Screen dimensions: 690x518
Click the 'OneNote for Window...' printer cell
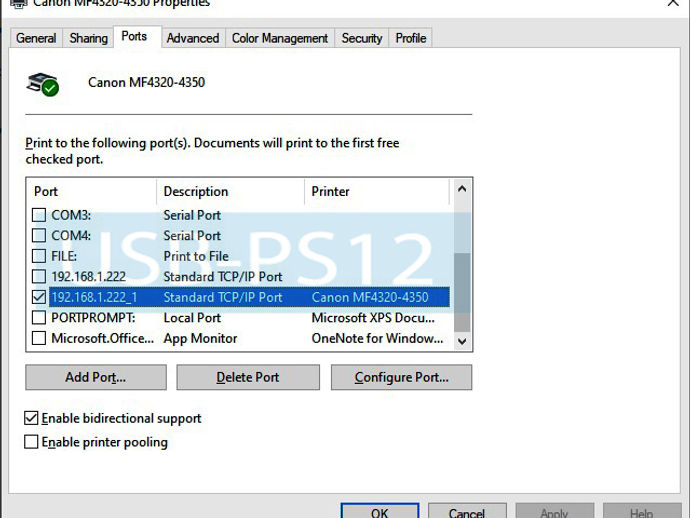click(x=378, y=338)
